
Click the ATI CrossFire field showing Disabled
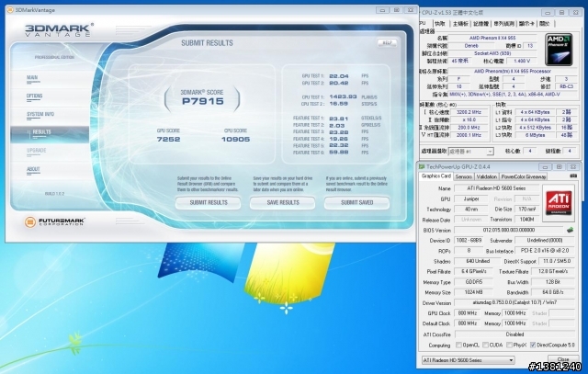click(514, 334)
